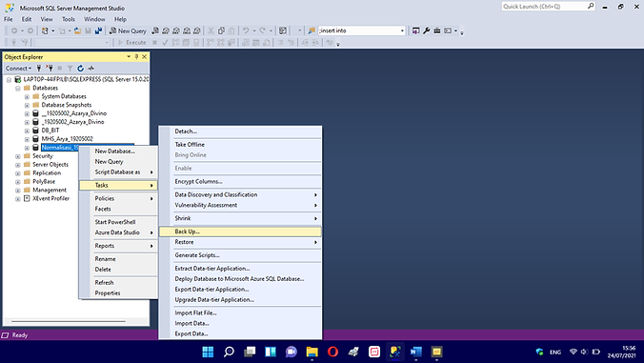Choose Detach... in Tasks submenu
Viewport: 644px width, 363px height.
coord(240,131)
